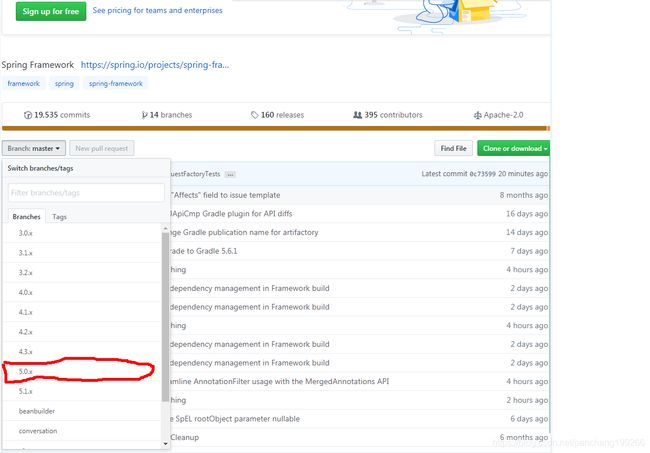The width and height of the screenshot is (650, 453).
Task: Click the language breakdown color bar
Action: pyautogui.click(x=276, y=128)
